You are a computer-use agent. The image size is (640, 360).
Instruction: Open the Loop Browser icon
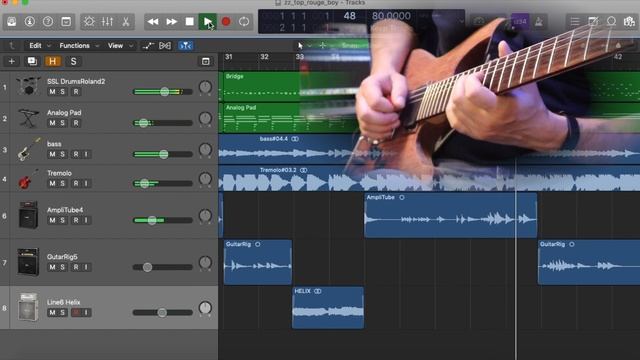[611, 22]
